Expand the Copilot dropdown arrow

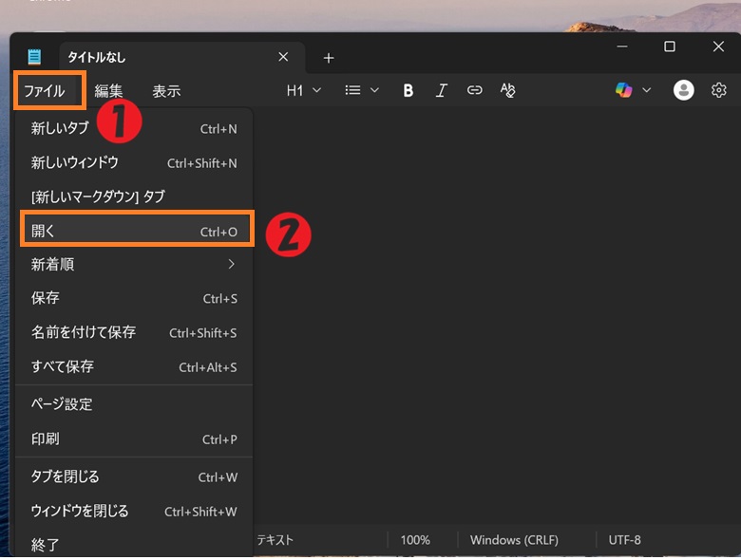coord(647,90)
